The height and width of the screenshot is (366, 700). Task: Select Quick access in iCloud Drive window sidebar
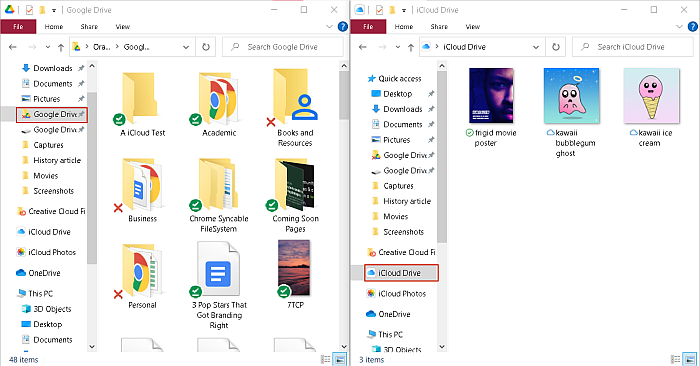click(x=395, y=79)
